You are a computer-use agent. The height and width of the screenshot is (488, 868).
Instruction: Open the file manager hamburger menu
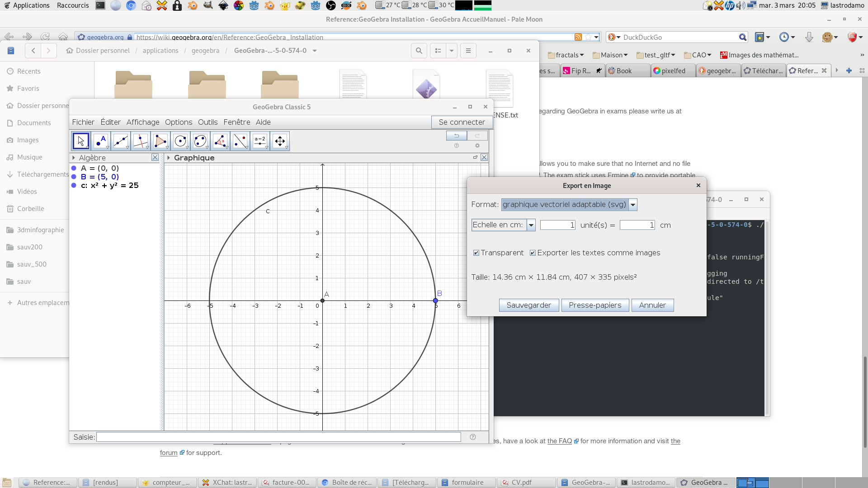[x=468, y=51]
